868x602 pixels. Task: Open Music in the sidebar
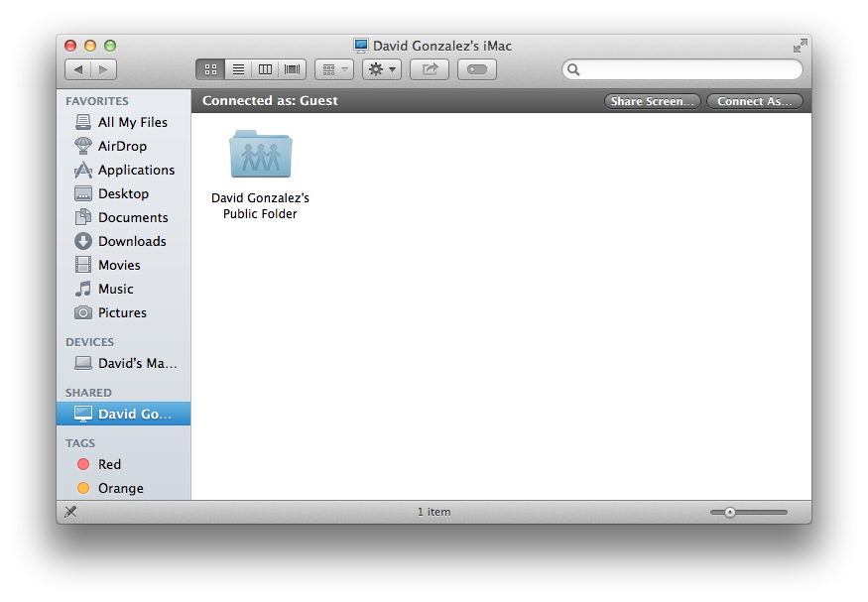pyautogui.click(x=123, y=289)
